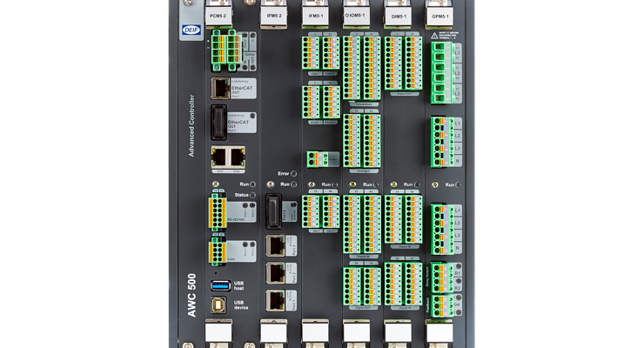
Task: Click the Temperature terminal block on IOM5-1
Action: point(361,70)
